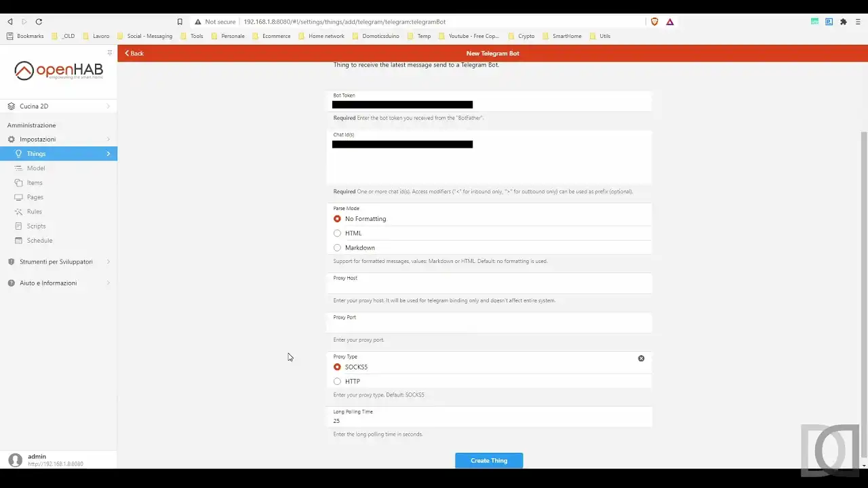Click the Model list icon
The width and height of the screenshot is (868, 488).
[x=19, y=168]
